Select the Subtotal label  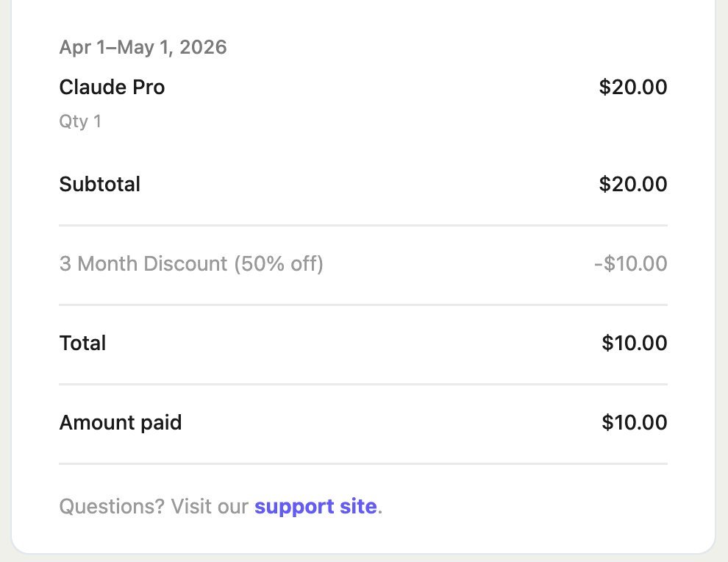[100, 185]
